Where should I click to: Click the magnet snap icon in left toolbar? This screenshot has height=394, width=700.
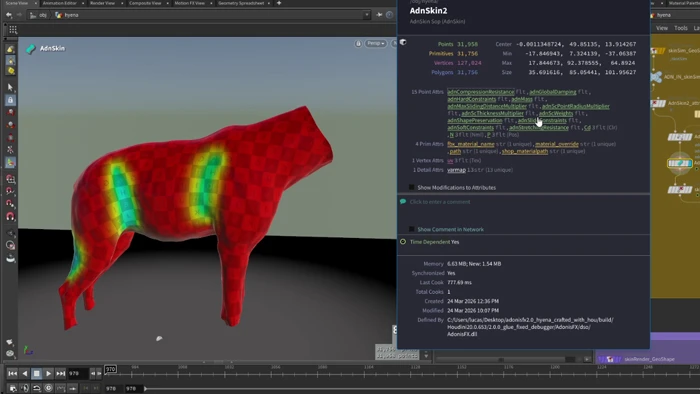[10, 216]
